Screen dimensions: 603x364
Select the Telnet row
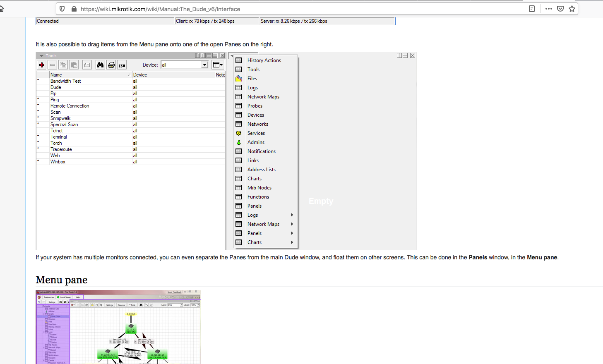(x=131, y=131)
